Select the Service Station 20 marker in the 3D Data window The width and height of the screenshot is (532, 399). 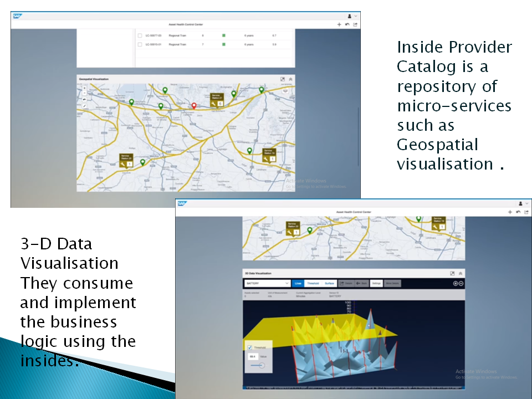(293, 229)
